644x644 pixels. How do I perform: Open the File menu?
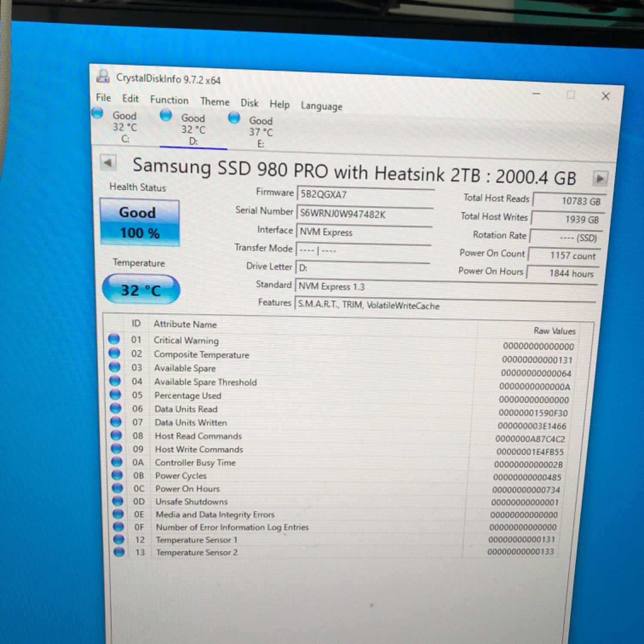pos(103,98)
